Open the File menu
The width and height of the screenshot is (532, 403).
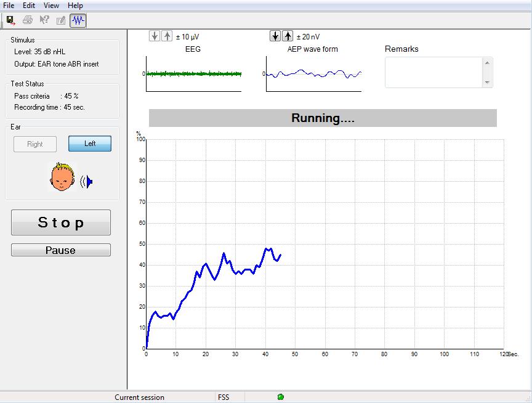click(x=9, y=6)
